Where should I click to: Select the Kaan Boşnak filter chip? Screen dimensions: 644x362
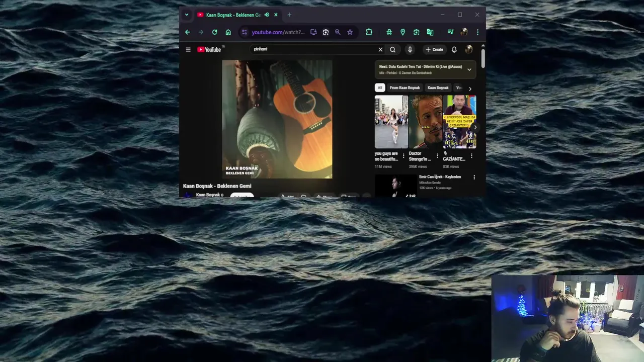[x=438, y=87]
